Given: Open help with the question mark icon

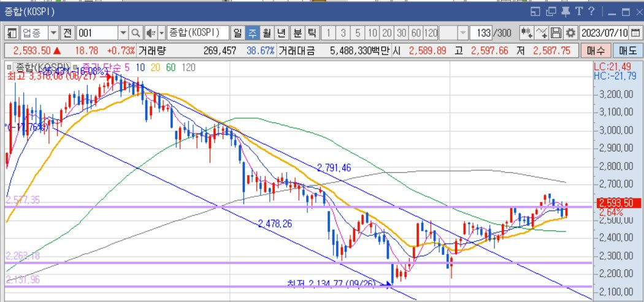Looking at the screenshot, I should (x=591, y=12).
